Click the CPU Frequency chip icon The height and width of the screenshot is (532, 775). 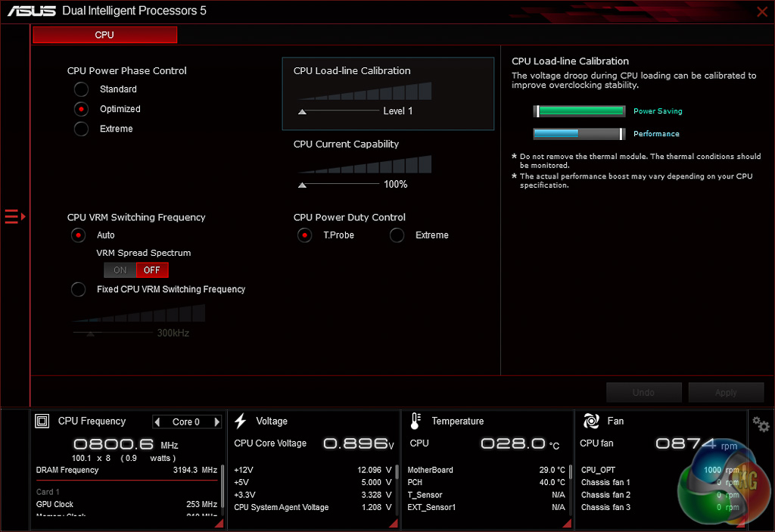tap(42, 422)
